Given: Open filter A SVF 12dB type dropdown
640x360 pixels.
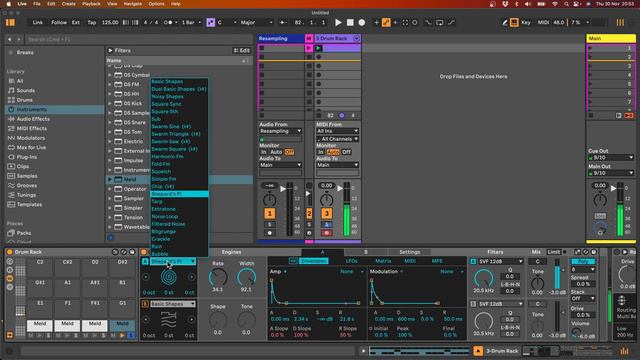Looking at the screenshot, I should click(x=501, y=261).
